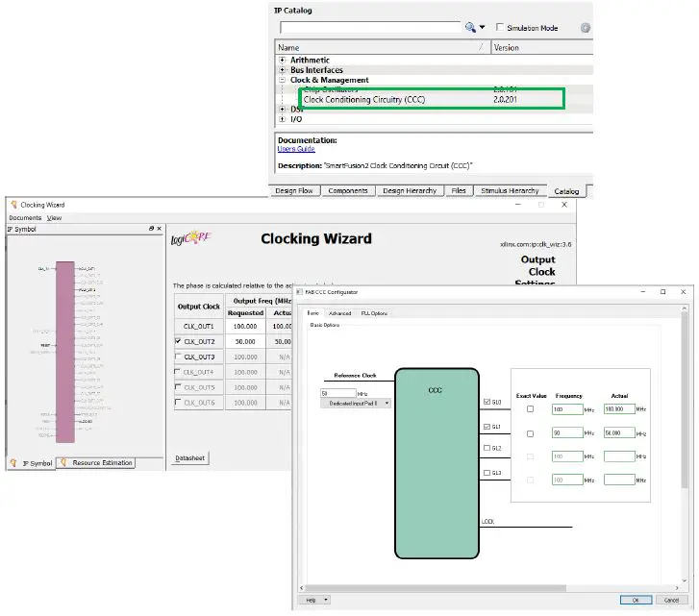Click the Datasheet button
This screenshot has width=699, height=616.
189,457
